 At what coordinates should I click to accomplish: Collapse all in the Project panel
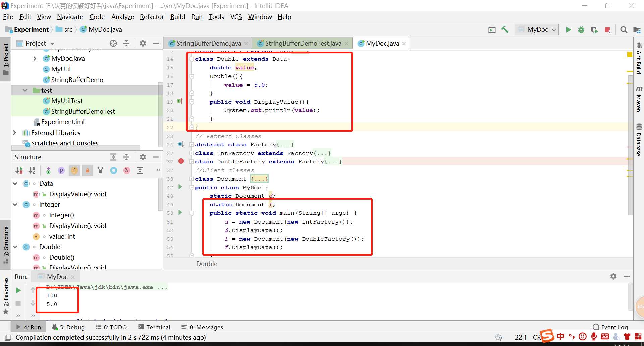126,43
